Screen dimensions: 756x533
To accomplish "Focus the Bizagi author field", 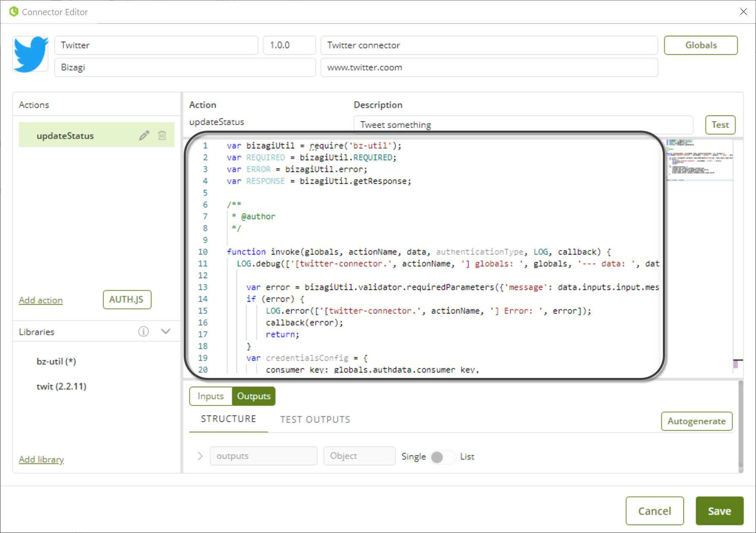I will coord(185,67).
